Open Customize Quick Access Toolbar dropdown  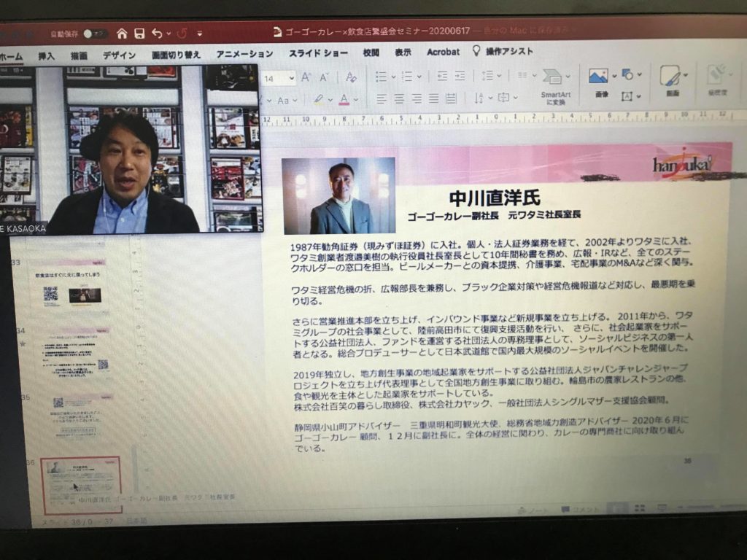click(200, 34)
